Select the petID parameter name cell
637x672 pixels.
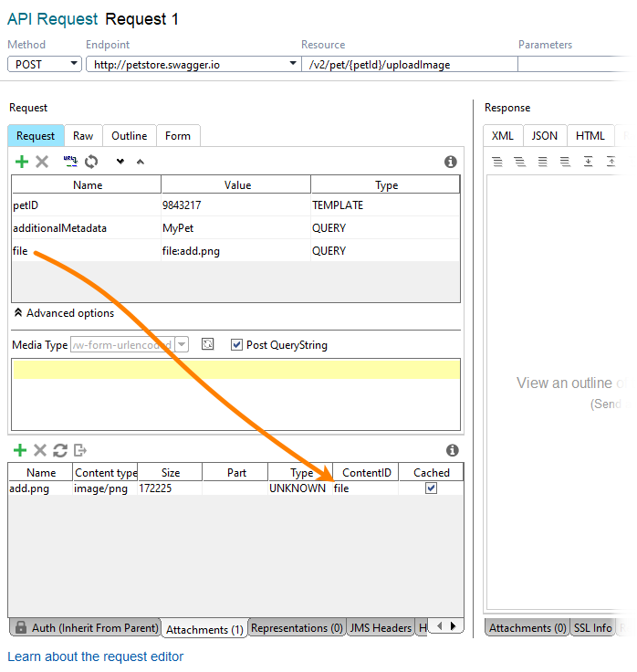pyautogui.click(x=87, y=205)
